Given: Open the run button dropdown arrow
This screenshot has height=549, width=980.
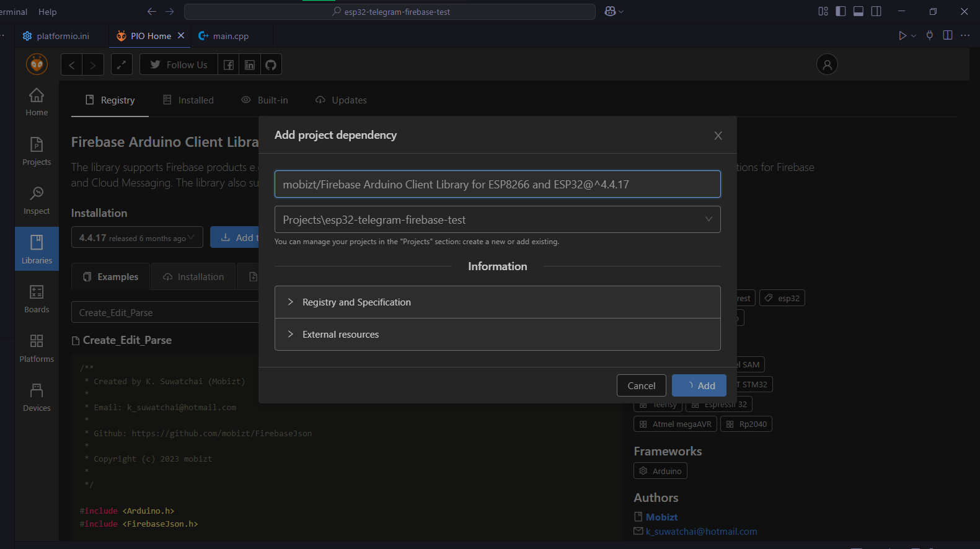Looking at the screenshot, I should click(914, 36).
